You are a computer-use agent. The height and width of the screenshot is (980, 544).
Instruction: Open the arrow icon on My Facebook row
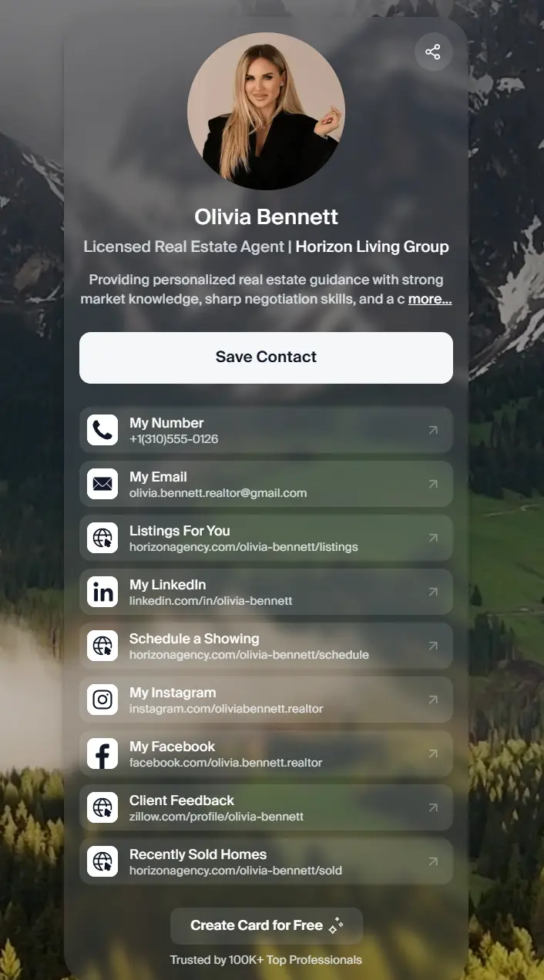pyautogui.click(x=433, y=753)
